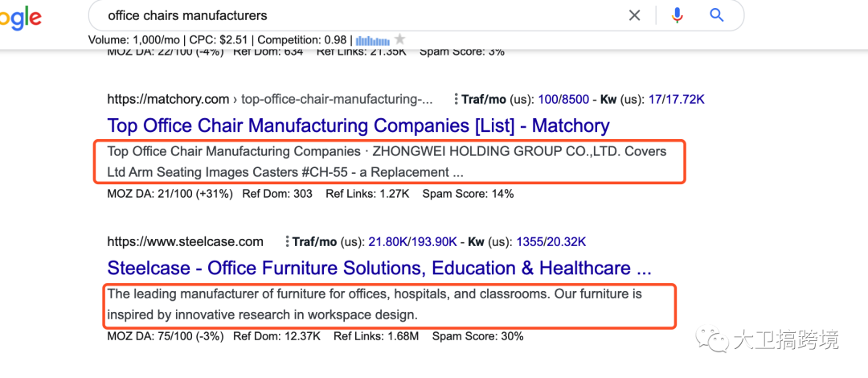Click the blue magnifier search icon
Screen dimensions: 868x378
click(717, 15)
